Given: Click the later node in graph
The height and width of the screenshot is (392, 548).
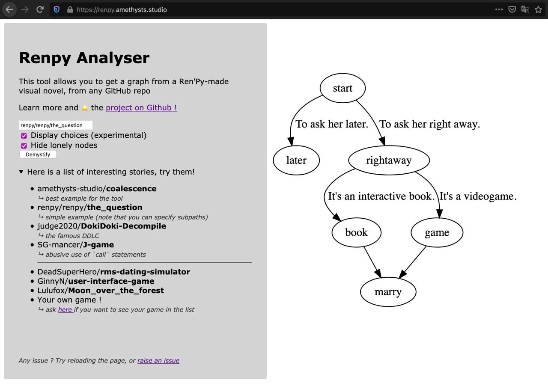Looking at the screenshot, I should (296, 160).
